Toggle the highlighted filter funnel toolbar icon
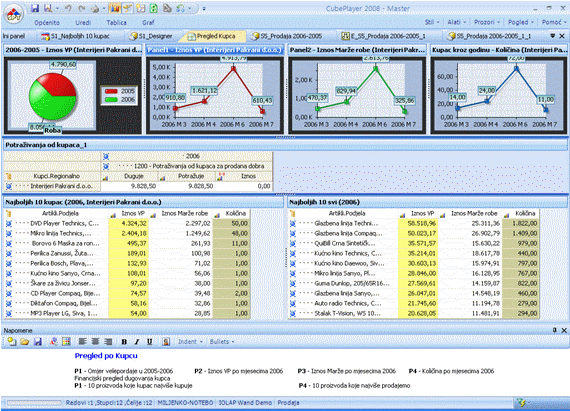Viewport: 570px width, 411px height. point(128,8)
